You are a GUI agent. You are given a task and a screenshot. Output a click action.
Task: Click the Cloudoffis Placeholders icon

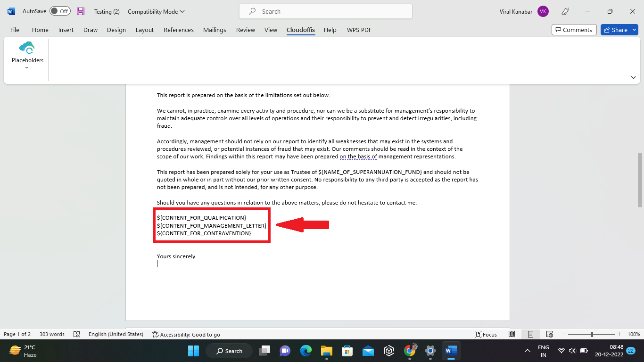click(27, 48)
